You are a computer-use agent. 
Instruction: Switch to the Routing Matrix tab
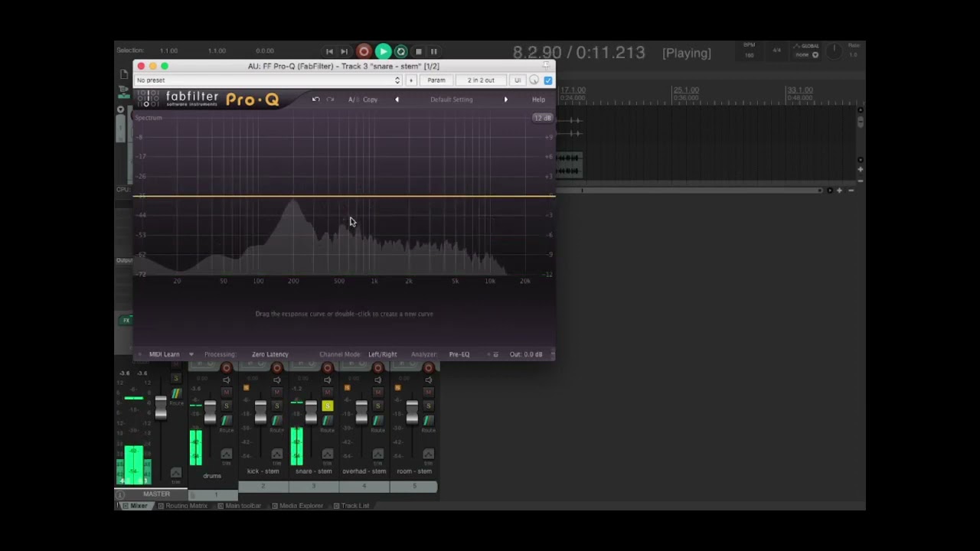coord(182,506)
